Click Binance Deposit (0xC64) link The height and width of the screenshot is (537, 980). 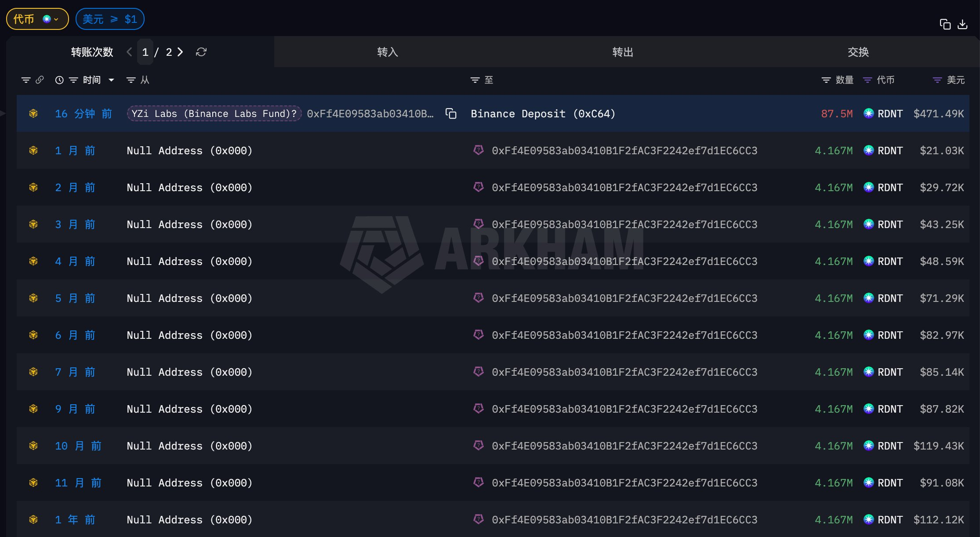(543, 114)
